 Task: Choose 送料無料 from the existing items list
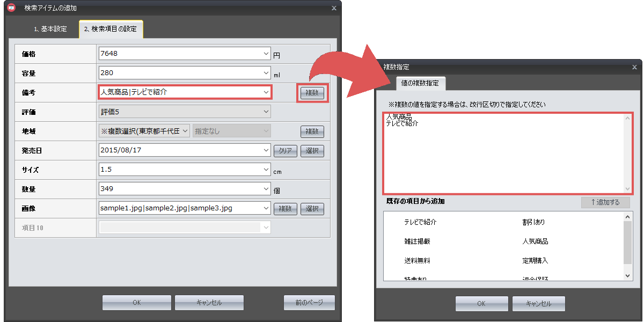pyautogui.click(x=417, y=261)
